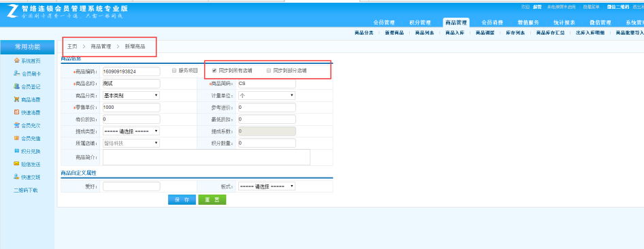
Task: Open 会员充次 sidebar icon
Action: [17, 125]
